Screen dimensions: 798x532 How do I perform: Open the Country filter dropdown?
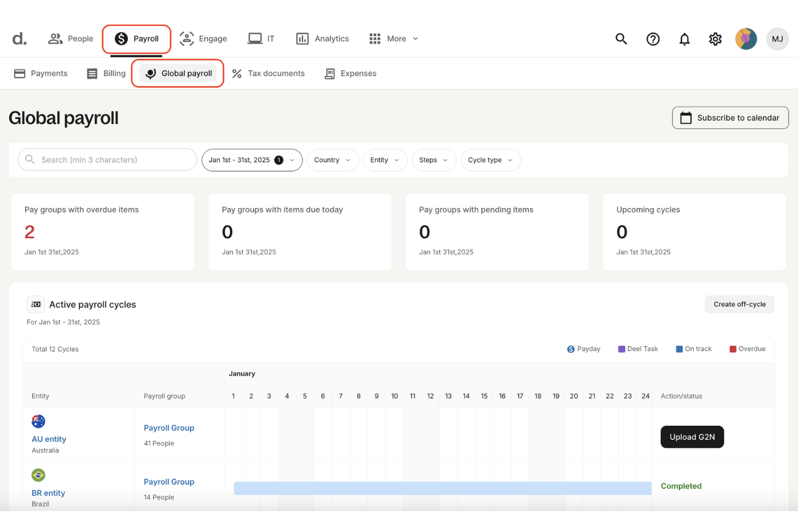click(x=332, y=160)
